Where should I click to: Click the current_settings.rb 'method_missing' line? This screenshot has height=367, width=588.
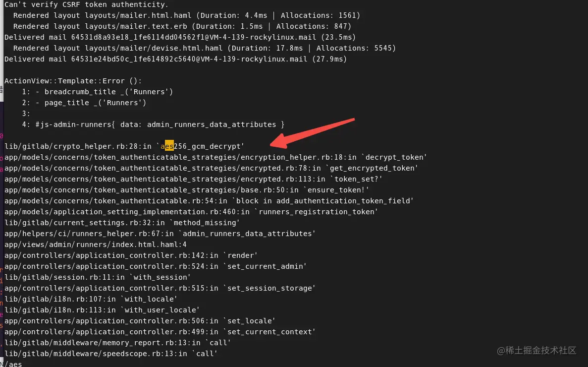coord(122,222)
